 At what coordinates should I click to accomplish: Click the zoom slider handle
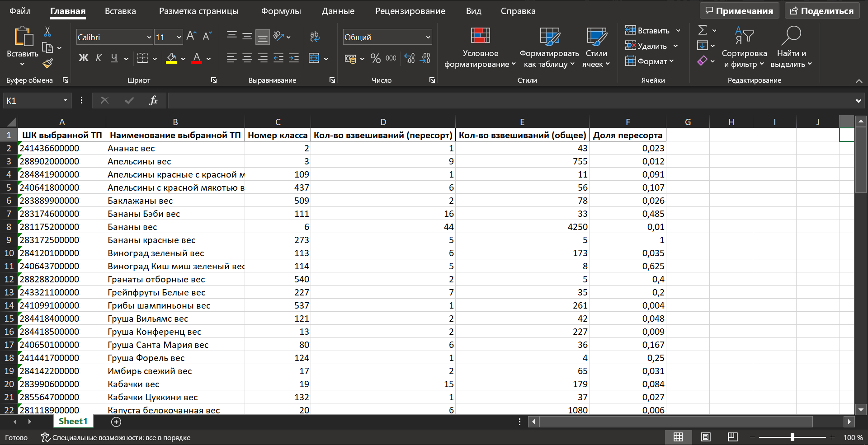792,437
